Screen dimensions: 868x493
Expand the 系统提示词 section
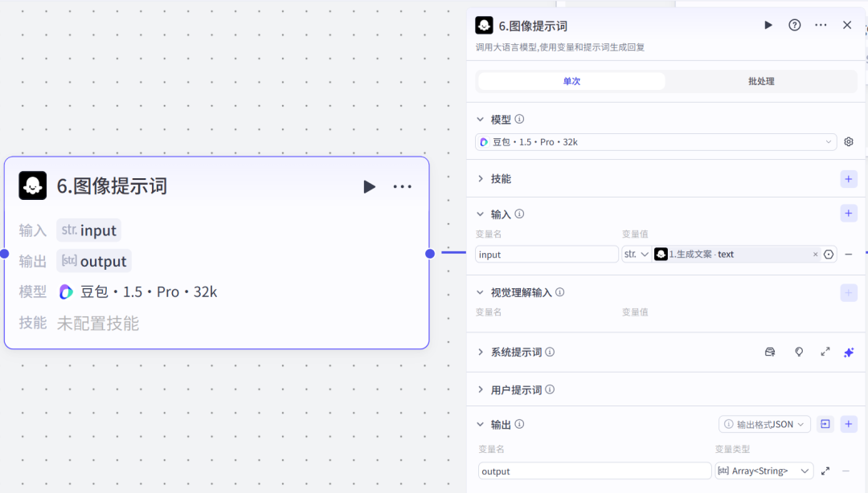click(481, 352)
